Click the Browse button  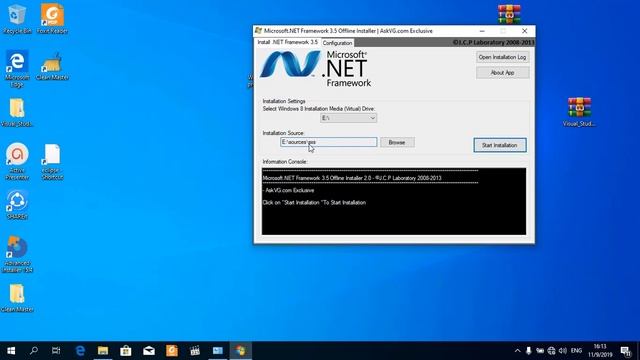pos(397,142)
